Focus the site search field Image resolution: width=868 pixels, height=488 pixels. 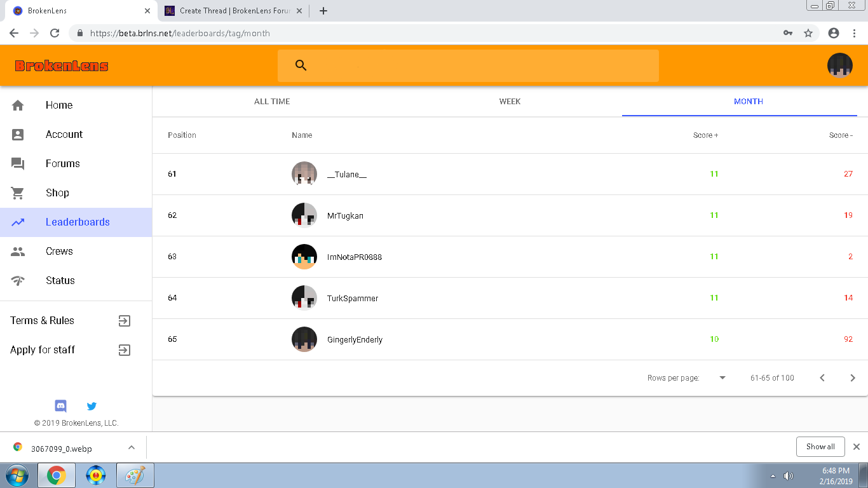tap(468, 65)
